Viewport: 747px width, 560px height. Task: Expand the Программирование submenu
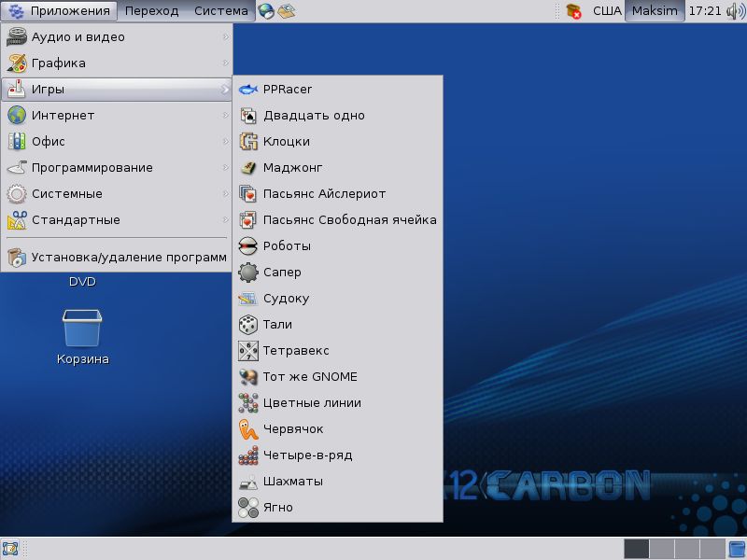(x=116, y=168)
